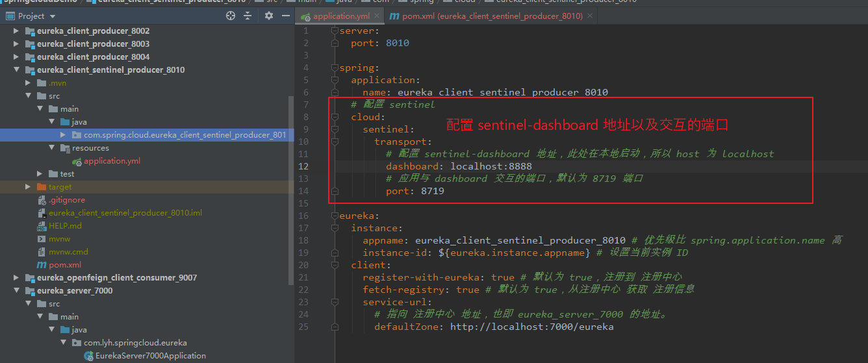Select application.yml in the resources folder
This screenshot has width=868, height=363.
coord(112,161)
